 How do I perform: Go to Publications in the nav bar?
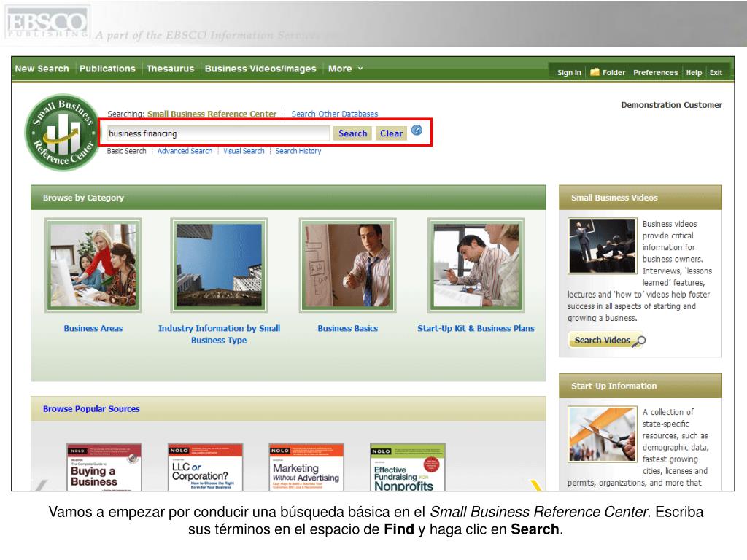point(107,69)
